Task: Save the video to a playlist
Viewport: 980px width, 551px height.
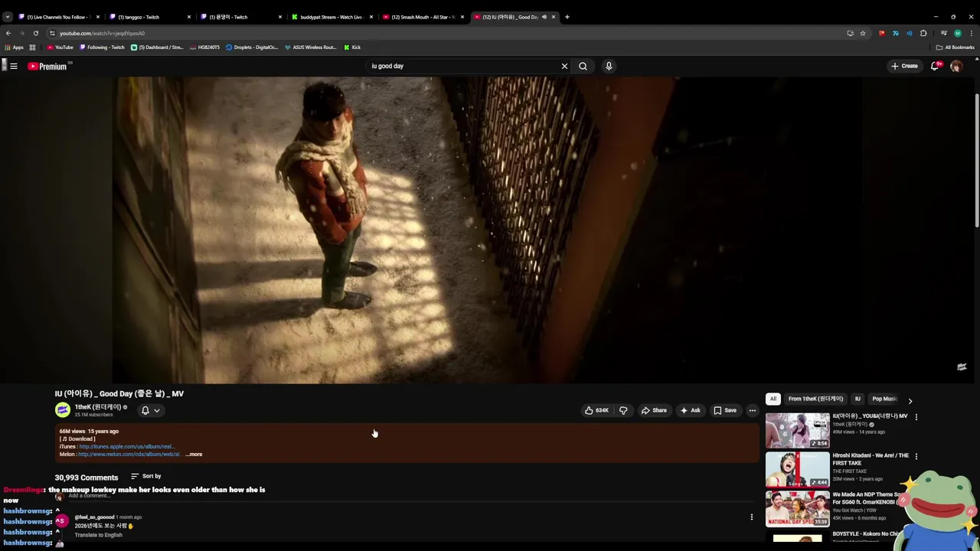Action: (725, 410)
